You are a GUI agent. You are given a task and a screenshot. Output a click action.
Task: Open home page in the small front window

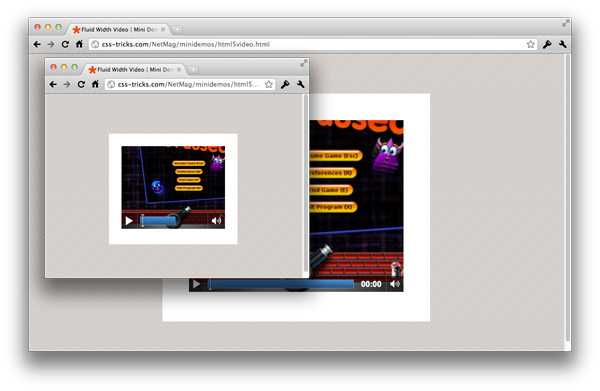95,84
